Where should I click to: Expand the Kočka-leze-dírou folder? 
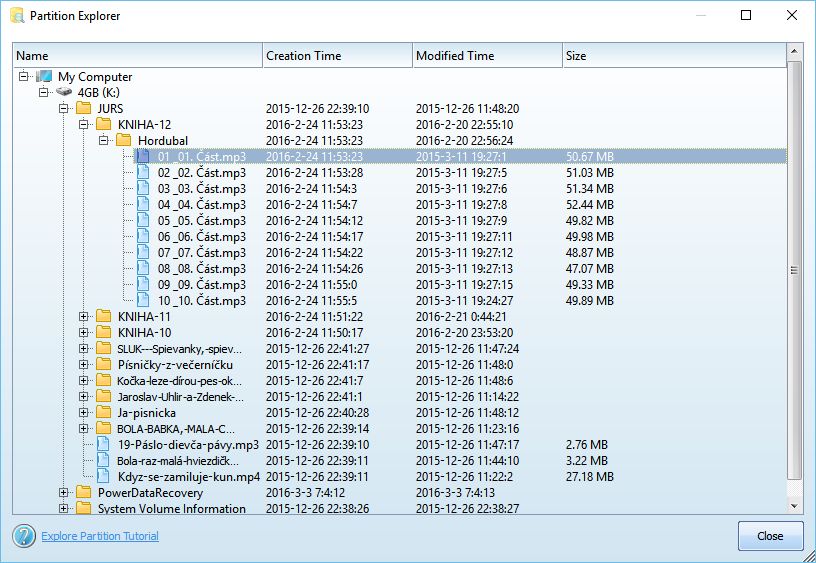click(x=83, y=380)
